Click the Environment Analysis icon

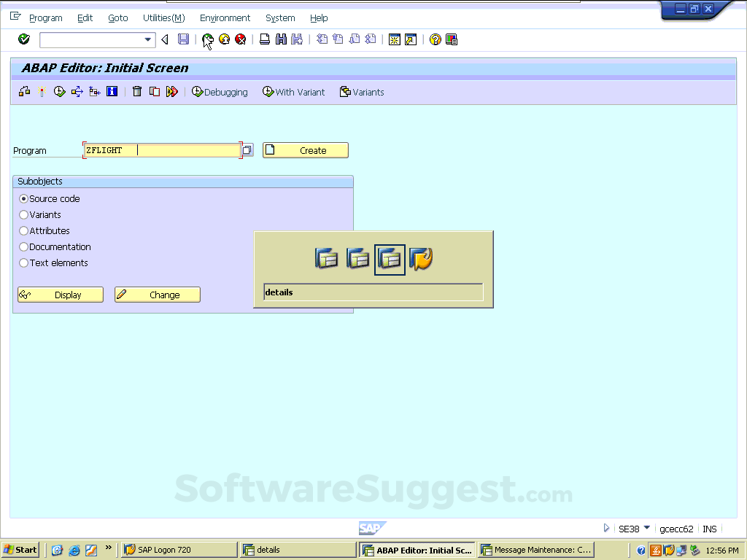click(94, 91)
